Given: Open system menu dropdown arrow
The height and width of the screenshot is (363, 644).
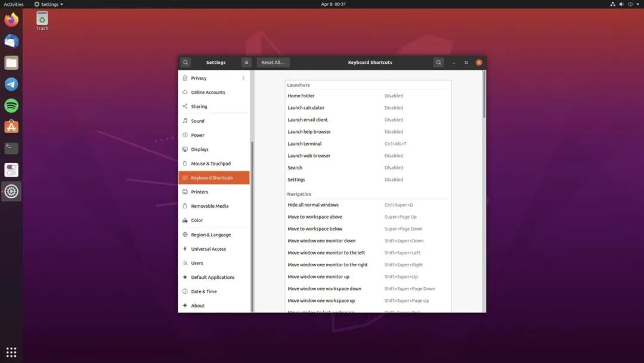Looking at the screenshot, I should click(638, 4).
